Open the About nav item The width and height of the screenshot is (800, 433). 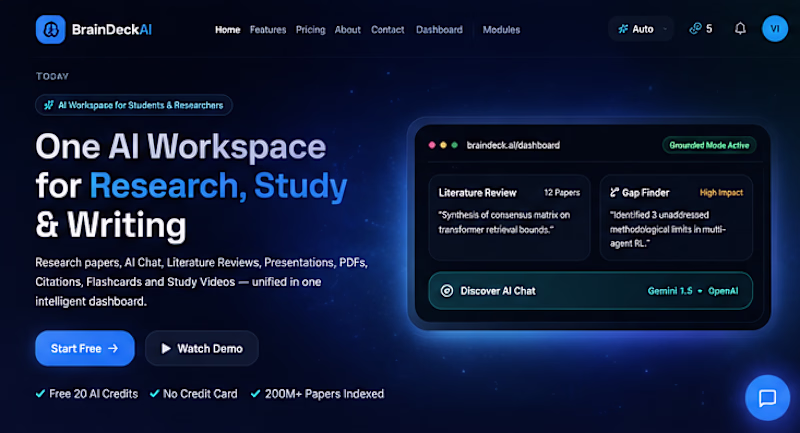tap(347, 30)
